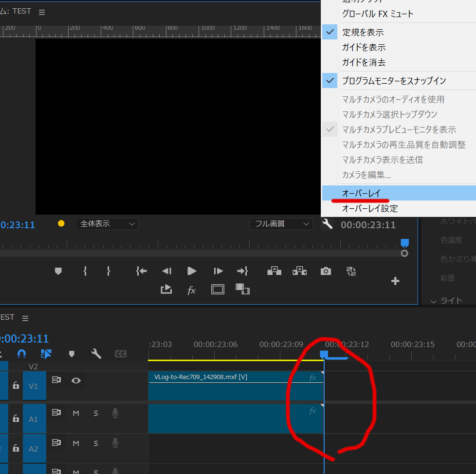Choose ガイドを表示 in the menu
The height and width of the screenshot is (474, 476).
pos(399,47)
